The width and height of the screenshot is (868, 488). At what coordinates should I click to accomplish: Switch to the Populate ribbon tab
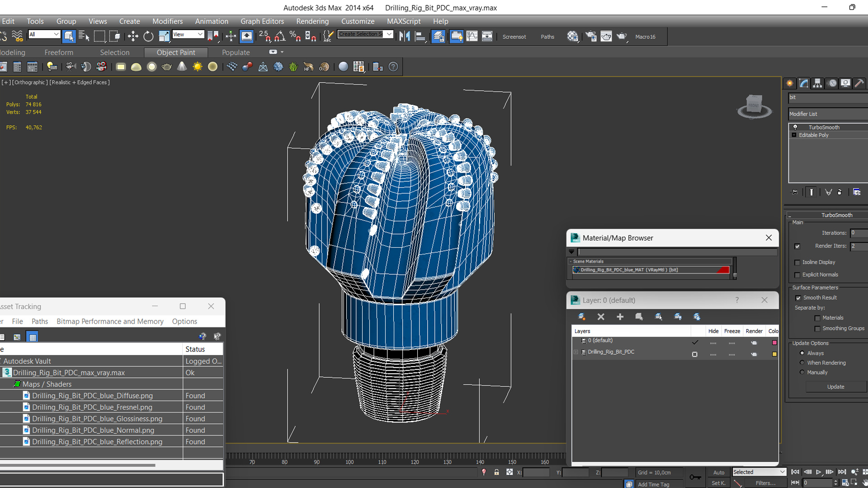point(236,52)
